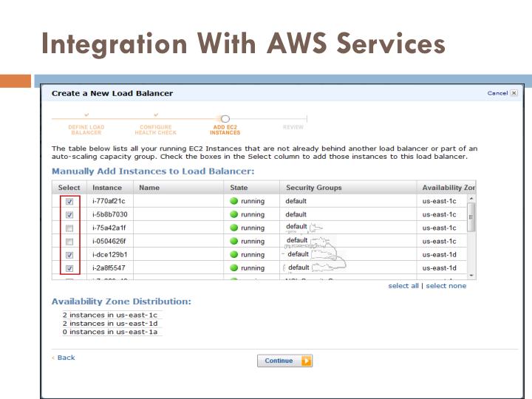This screenshot has width=532, height=399.
Task: Close the dialog with the X icon
Action: pos(514,93)
